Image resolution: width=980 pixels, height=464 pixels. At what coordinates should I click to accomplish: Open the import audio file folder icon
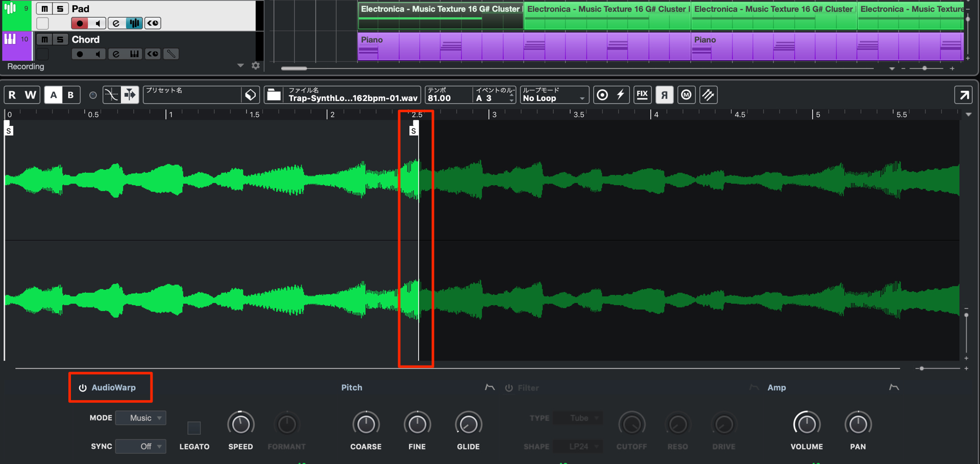(x=274, y=95)
